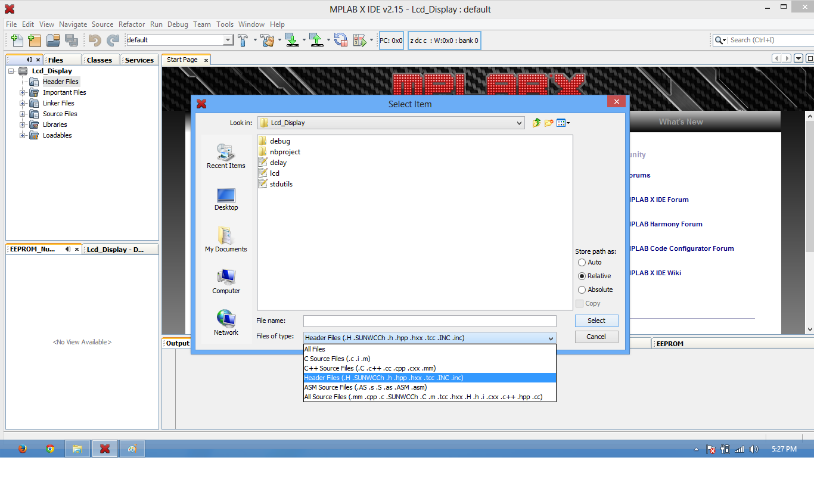The image size is (814, 504).
Task: Choose All Files in the type list
Action: pyautogui.click(x=430, y=349)
